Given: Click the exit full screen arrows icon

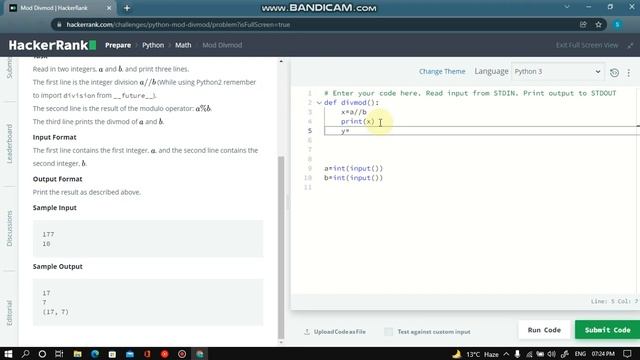Looking at the screenshot, I should tap(631, 45).
